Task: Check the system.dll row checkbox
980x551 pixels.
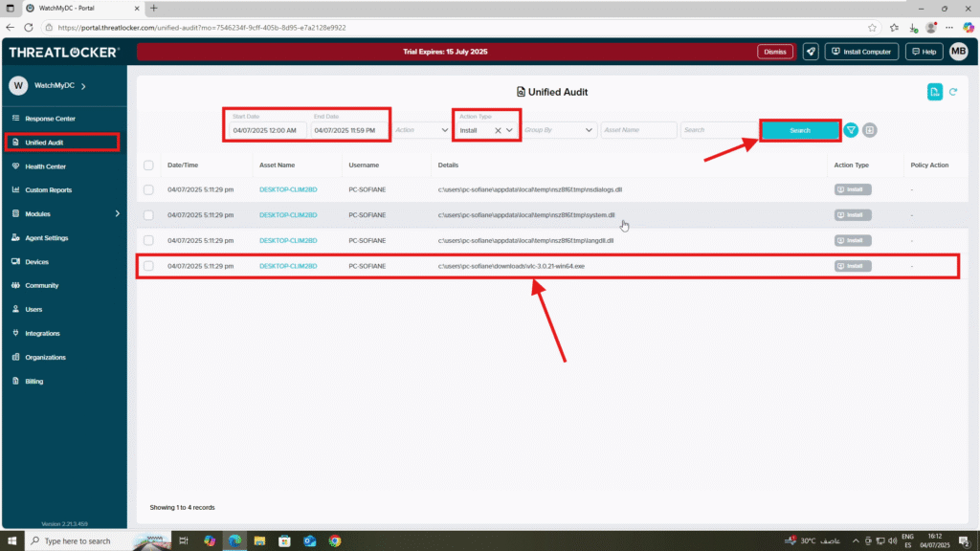Action: (x=148, y=215)
